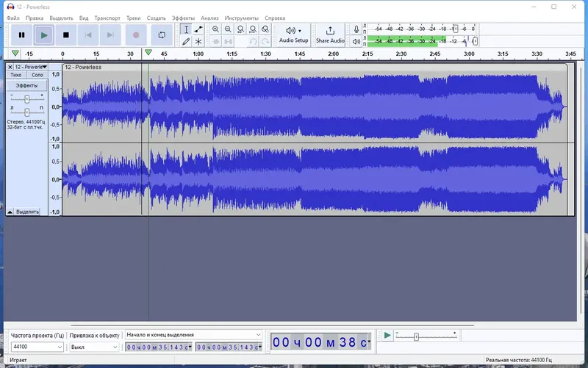This screenshot has width=588, height=368.
Task: Click the red Record button
Action: click(x=136, y=35)
